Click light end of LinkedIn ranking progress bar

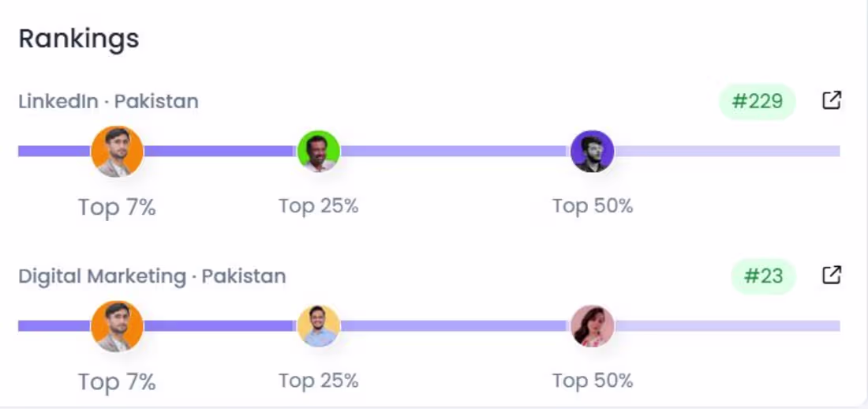tap(728, 152)
